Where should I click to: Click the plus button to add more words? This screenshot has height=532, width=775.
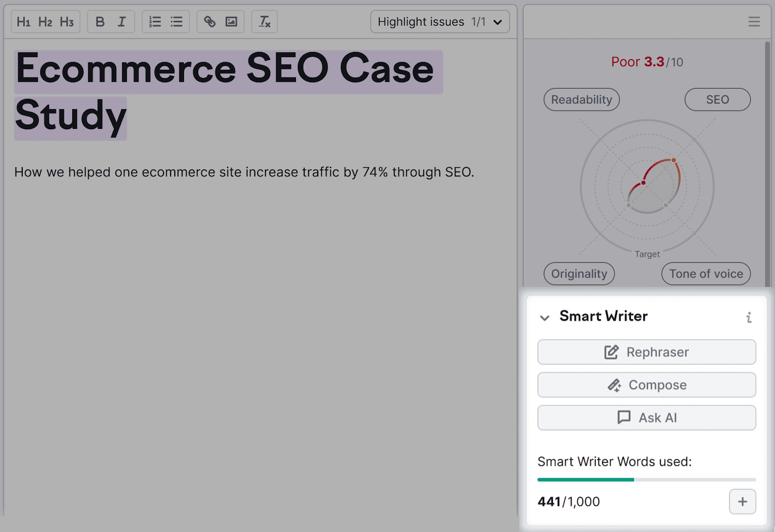coord(742,502)
